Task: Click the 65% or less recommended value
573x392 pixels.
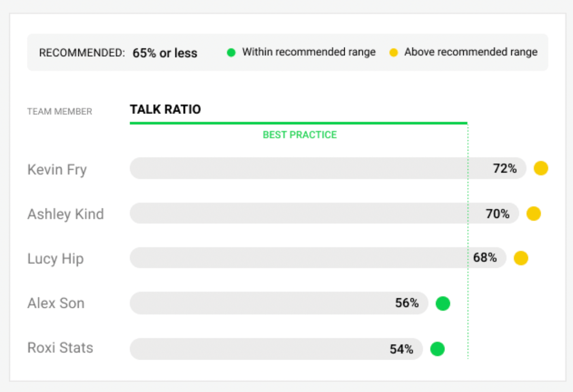Action: coord(165,53)
